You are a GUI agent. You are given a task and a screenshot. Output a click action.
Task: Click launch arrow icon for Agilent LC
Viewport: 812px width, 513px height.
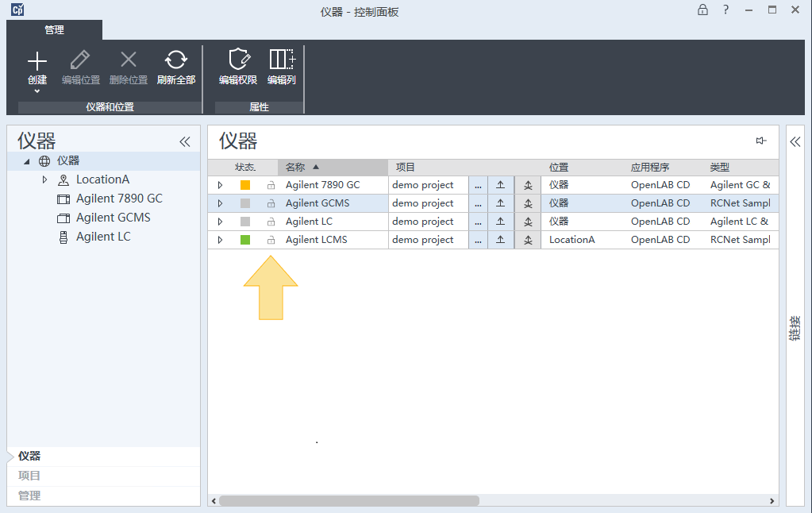[x=500, y=222]
